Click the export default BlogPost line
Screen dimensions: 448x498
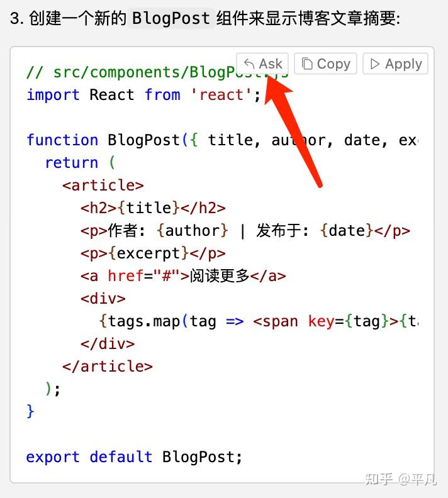pos(134,456)
